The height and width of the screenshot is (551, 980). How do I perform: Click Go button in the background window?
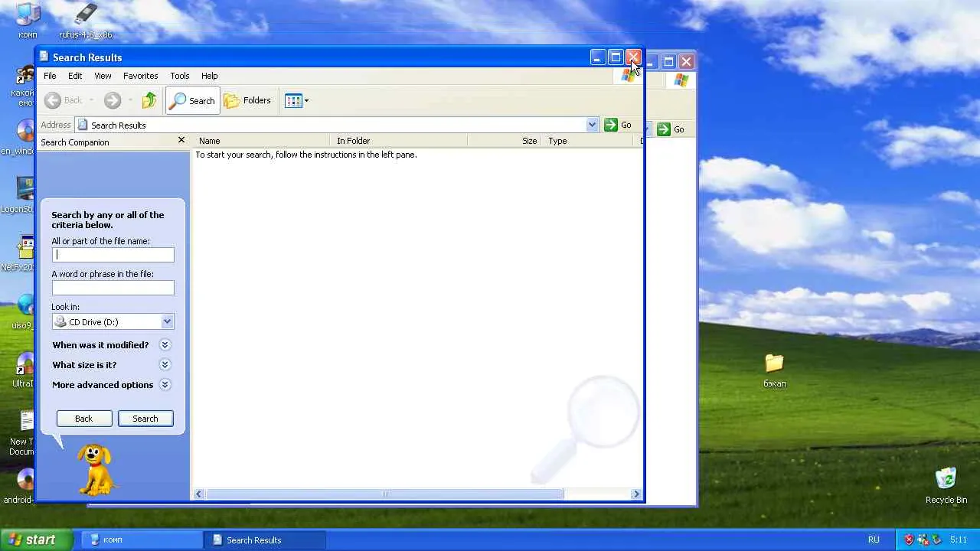coord(671,129)
